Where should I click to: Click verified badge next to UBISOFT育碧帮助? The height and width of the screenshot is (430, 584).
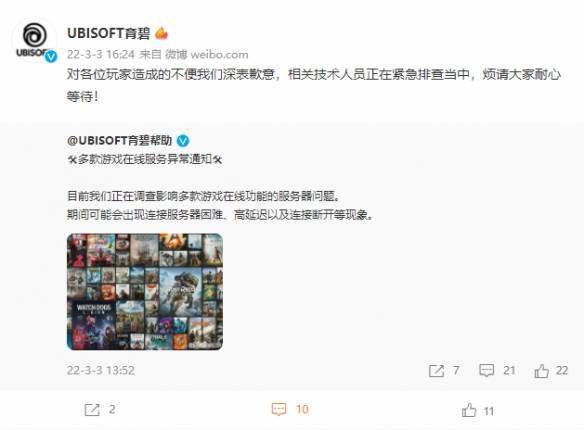click(x=183, y=140)
